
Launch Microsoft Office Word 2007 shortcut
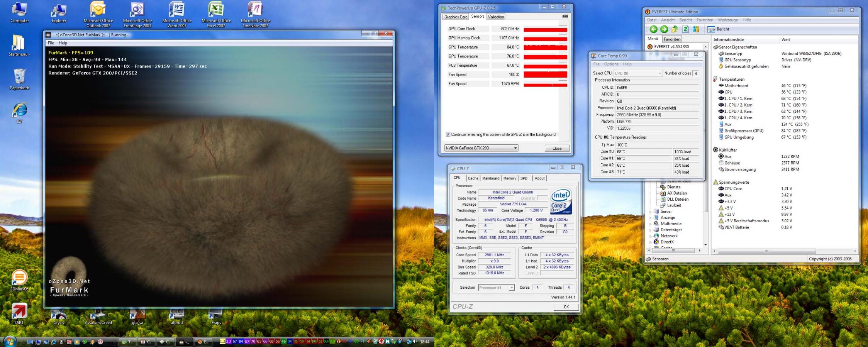177,14
